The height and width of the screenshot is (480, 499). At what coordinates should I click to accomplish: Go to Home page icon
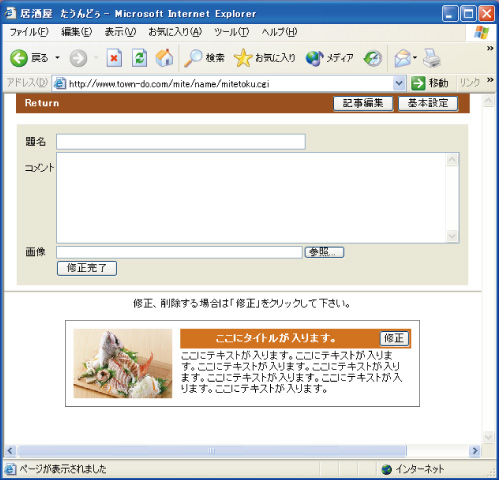pos(165,58)
